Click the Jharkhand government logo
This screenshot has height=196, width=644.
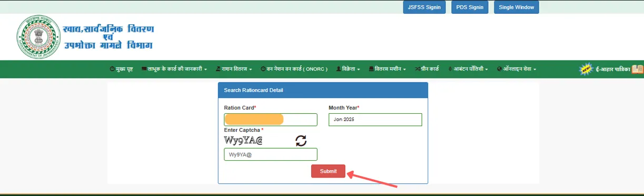click(38, 36)
